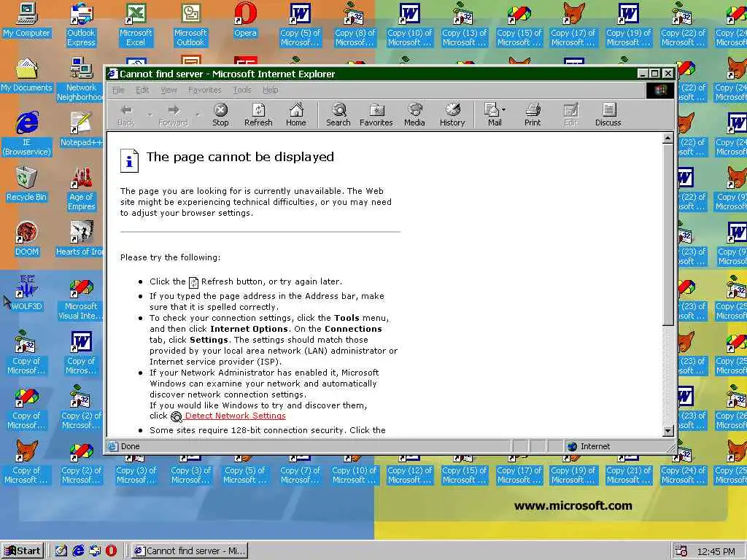The height and width of the screenshot is (560, 747).
Task: Open the Edit menu
Action: (142, 90)
